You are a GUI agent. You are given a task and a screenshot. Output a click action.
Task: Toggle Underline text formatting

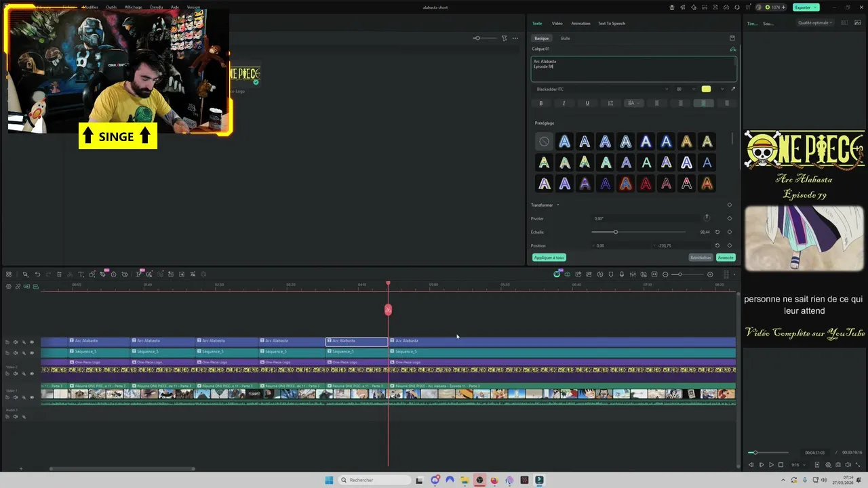click(587, 103)
